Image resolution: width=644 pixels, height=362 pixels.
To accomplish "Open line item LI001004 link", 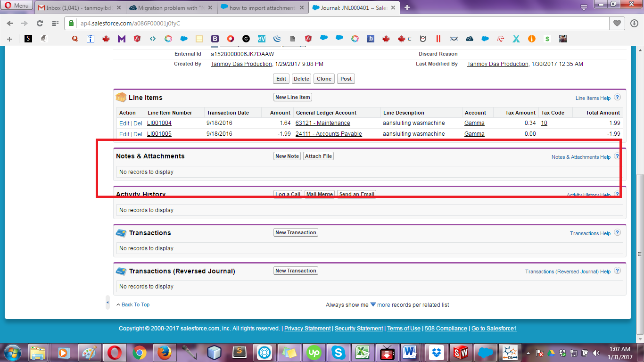I will (x=159, y=123).
